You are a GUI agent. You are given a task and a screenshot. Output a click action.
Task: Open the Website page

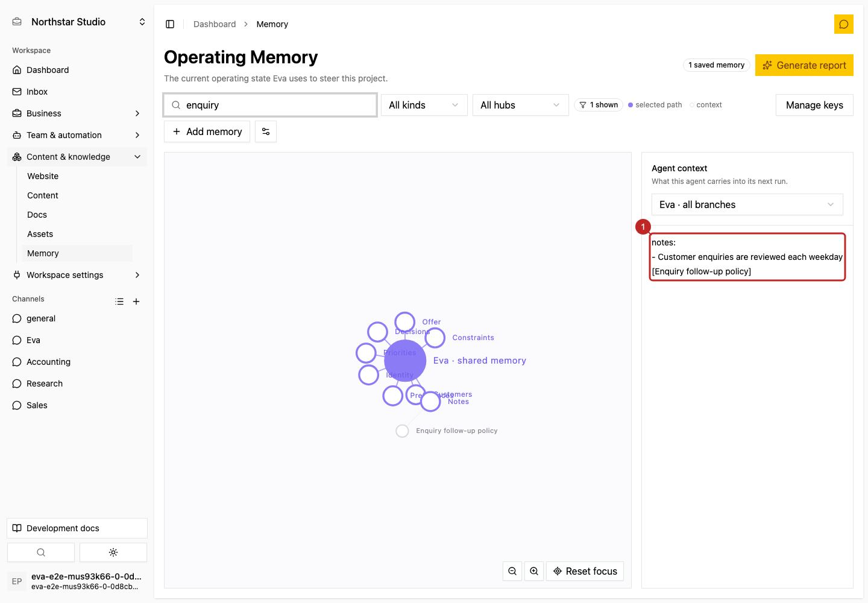pyautogui.click(x=77, y=176)
